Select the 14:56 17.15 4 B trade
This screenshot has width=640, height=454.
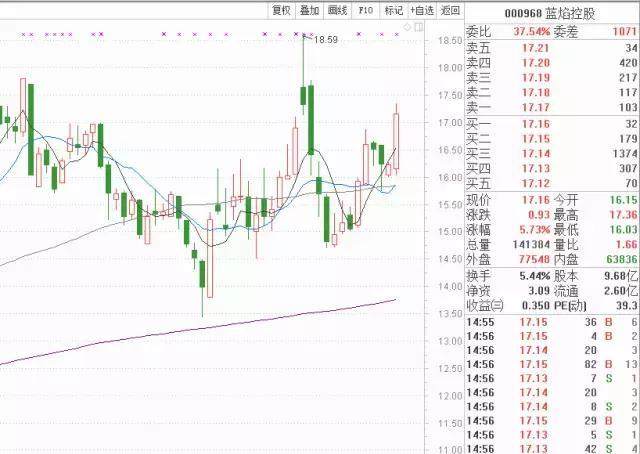pyautogui.click(x=552, y=336)
